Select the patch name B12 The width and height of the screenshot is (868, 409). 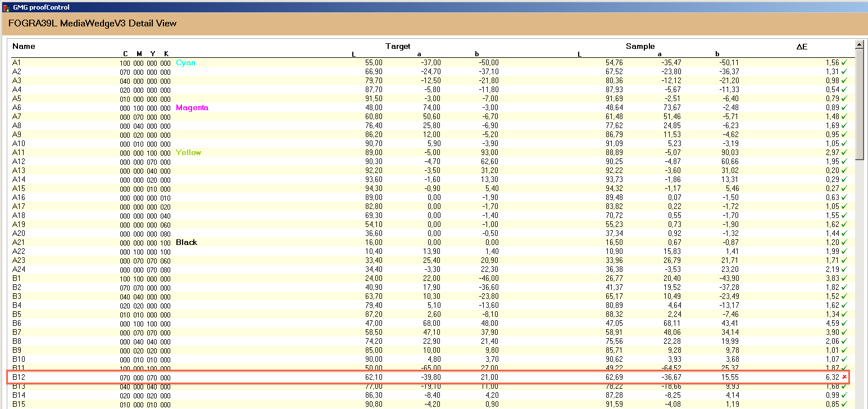19,377
